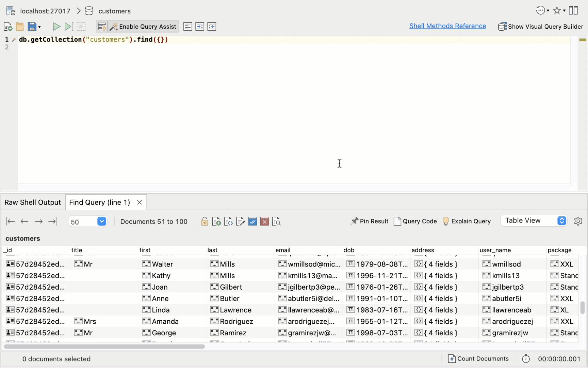Open the result view settings gear
This screenshot has width=588, height=368.
(578, 221)
